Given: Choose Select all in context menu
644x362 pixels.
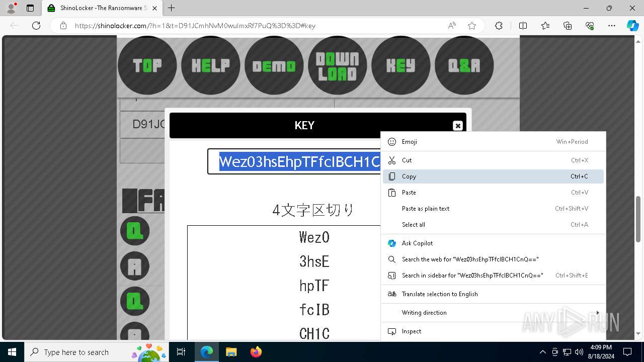Looking at the screenshot, I should 493,225.
